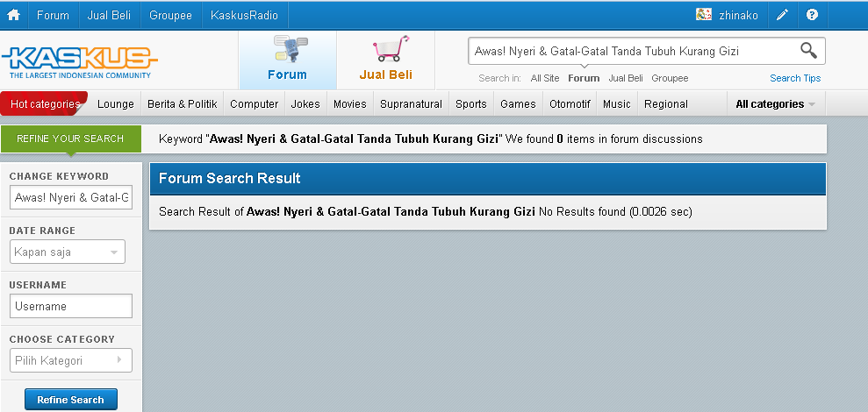Viewport: 868px width, 412px height.
Task: Open the Supranatural category
Action: pos(411,104)
